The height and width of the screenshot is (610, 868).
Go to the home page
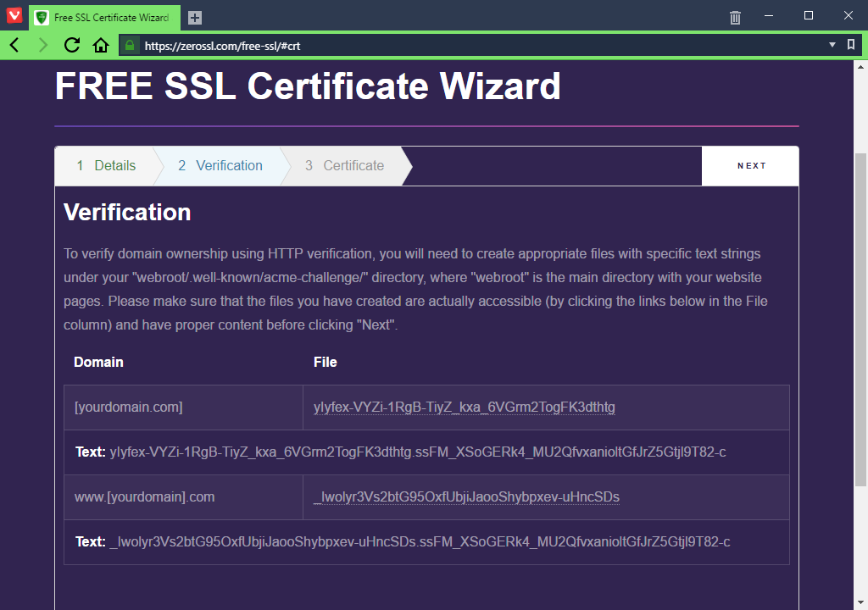coord(101,45)
